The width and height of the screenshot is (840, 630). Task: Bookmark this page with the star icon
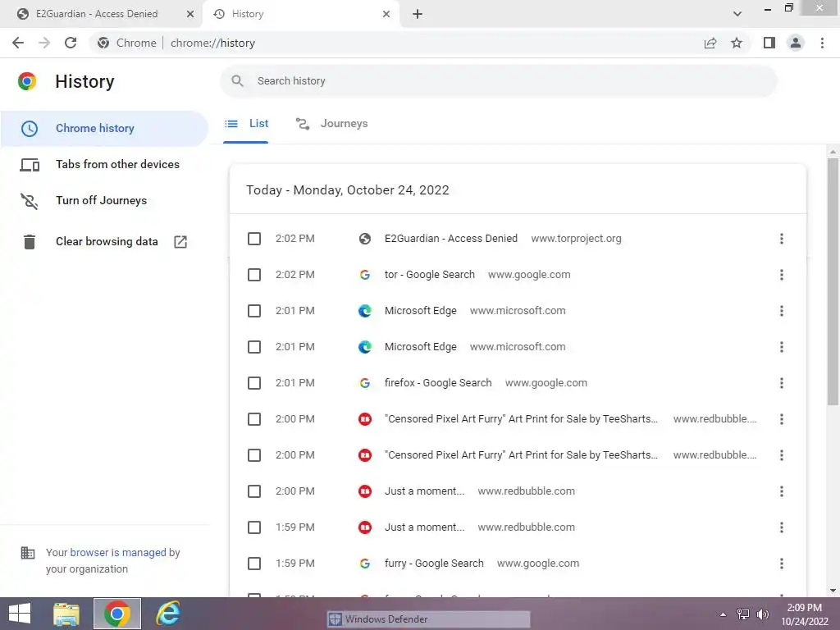pyautogui.click(x=737, y=43)
